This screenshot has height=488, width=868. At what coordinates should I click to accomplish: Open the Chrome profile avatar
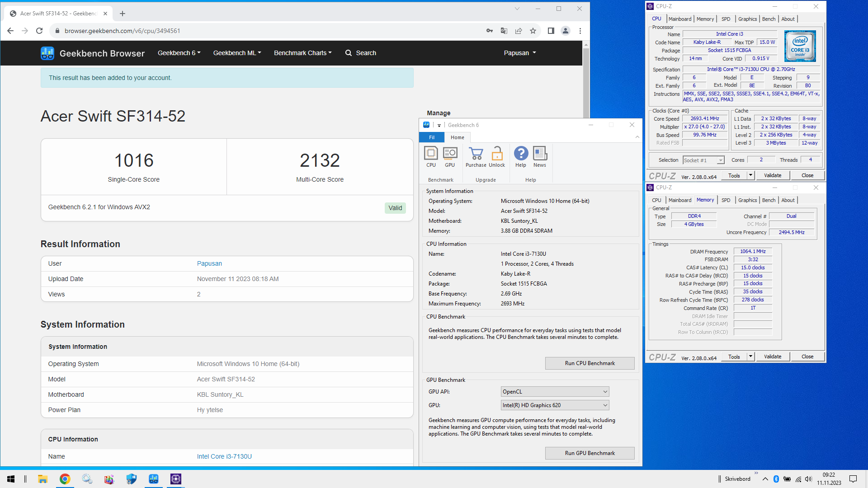[566, 31]
